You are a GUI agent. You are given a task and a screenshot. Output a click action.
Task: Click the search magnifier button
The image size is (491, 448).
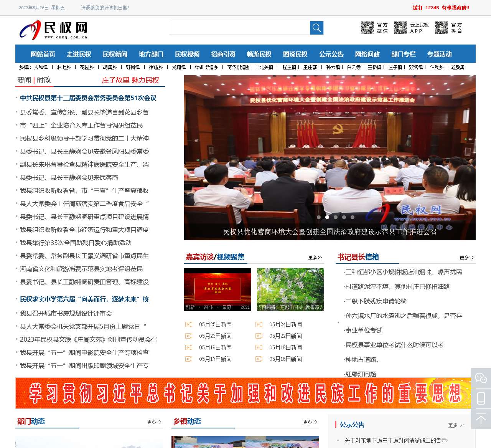tap(316, 28)
